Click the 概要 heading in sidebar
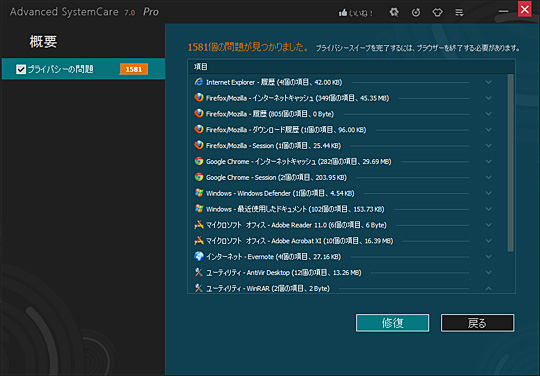 pos(43,42)
